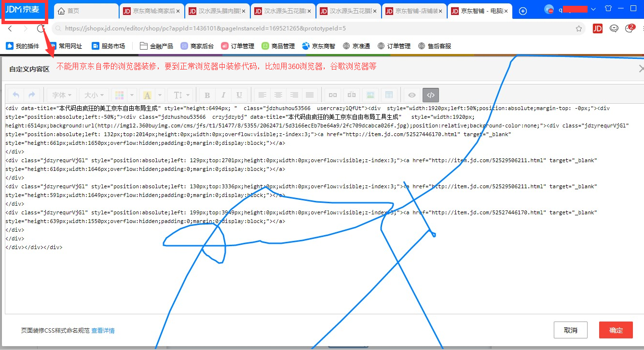Open line height dropdown
644x350 pixels.
coord(181,95)
